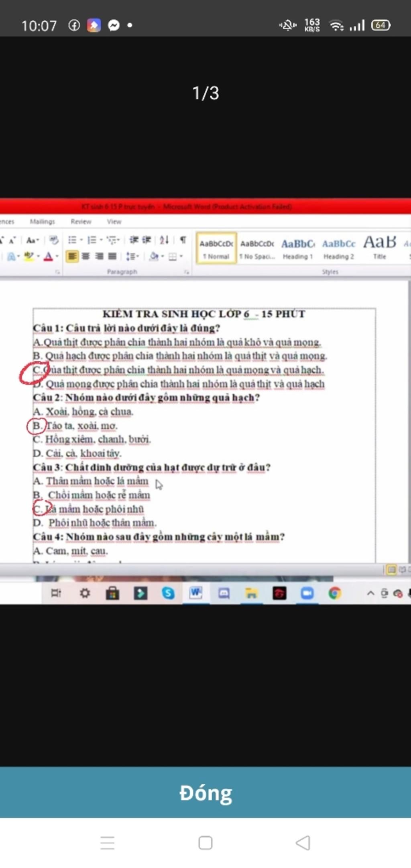Open the Font Color dropdown arrow
Image resolution: width=411 pixels, height=868 pixels.
coord(57,256)
